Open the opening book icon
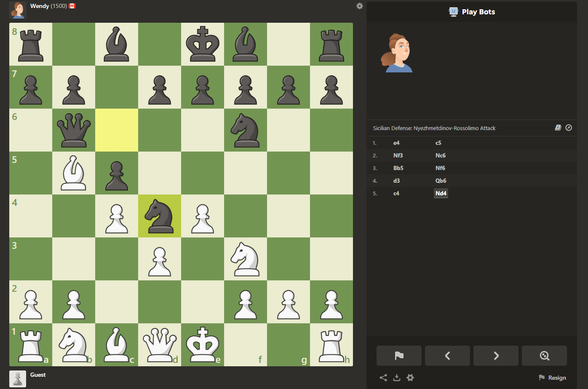This screenshot has width=588, height=389. pyautogui.click(x=558, y=128)
